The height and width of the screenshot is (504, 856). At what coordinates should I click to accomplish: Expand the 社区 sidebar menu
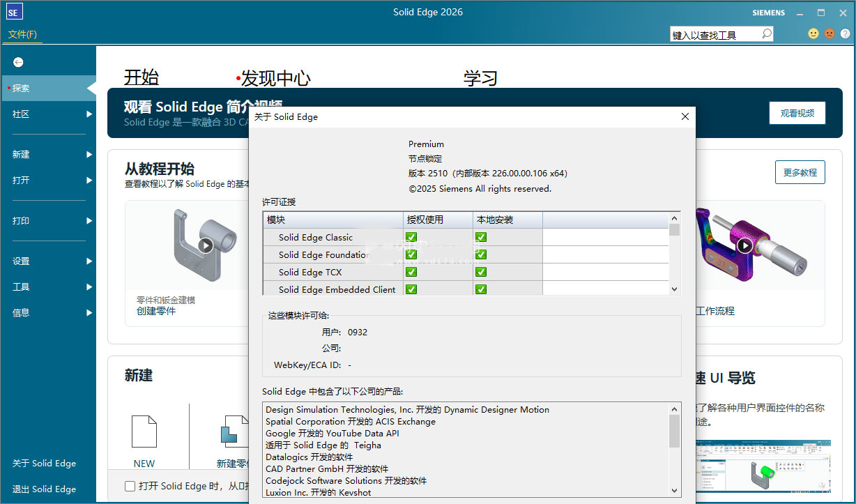[21, 114]
